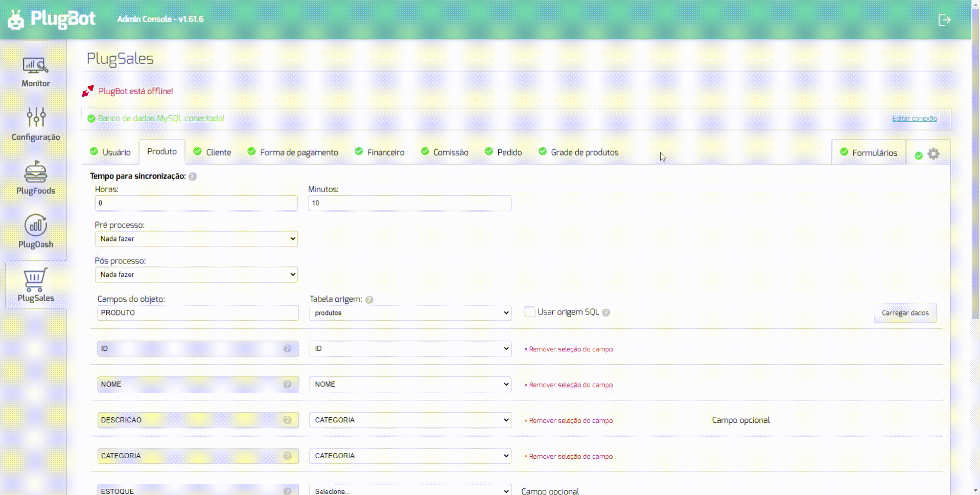Click help icon in NOME field

[x=288, y=385]
